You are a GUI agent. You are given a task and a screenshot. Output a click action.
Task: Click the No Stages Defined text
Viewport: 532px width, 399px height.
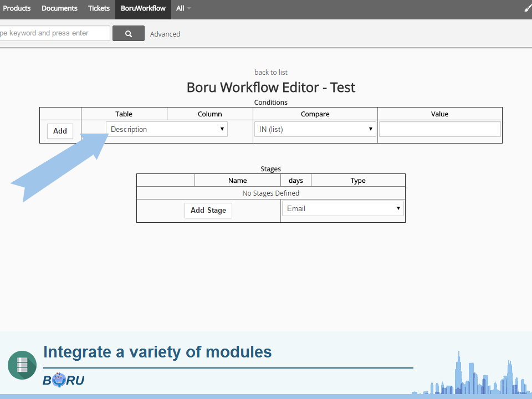click(271, 193)
